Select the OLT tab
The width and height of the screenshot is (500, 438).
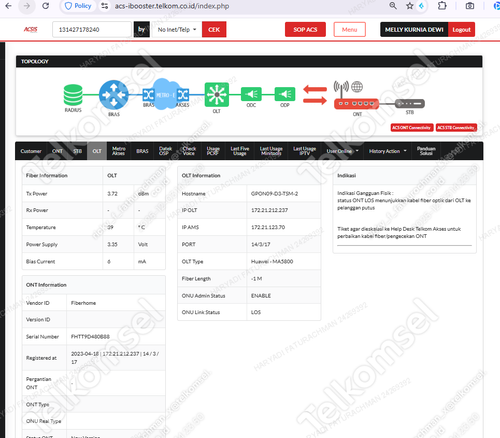(97, 151)
